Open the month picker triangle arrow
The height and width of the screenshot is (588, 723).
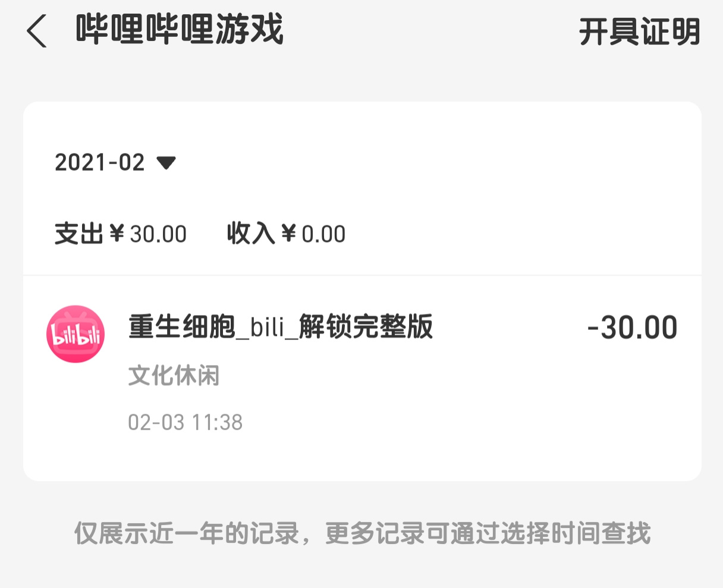click(x=166, y=162)
